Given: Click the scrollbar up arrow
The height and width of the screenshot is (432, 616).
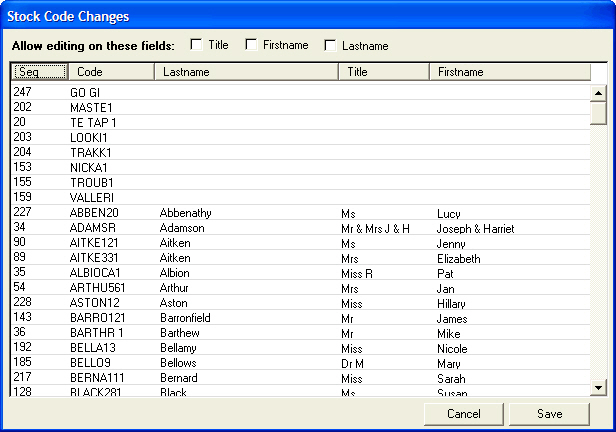Looking at the screenshot, I should pos(598,93).
